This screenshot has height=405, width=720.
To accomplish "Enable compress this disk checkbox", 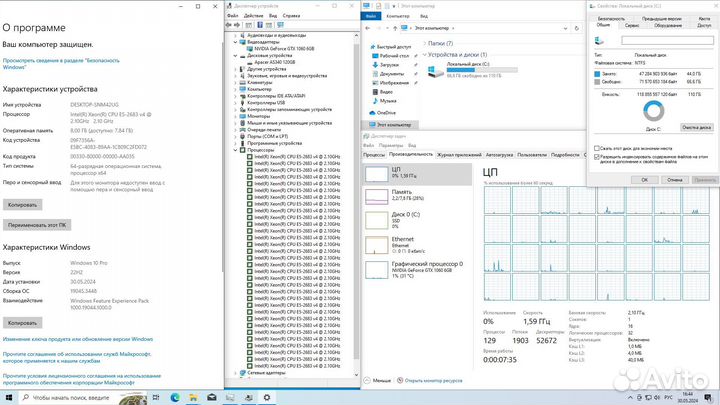I will (x=597, y=149).
